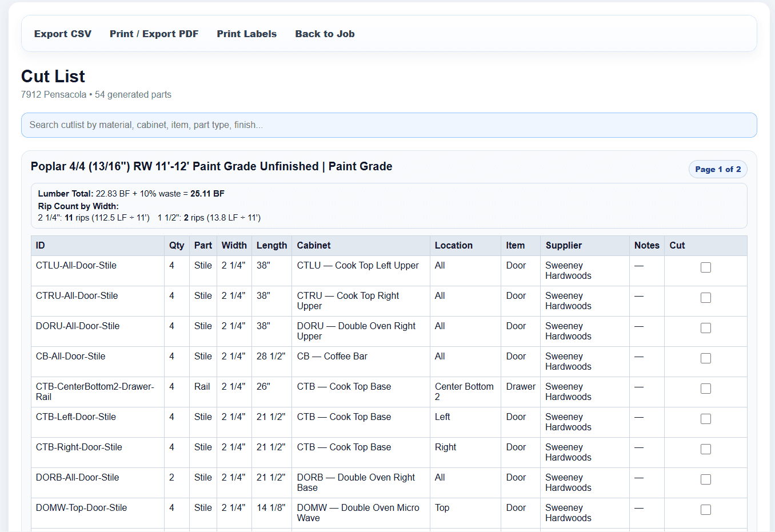Select the DORU-All-Door-Stile ID cell

pos(98,331)
